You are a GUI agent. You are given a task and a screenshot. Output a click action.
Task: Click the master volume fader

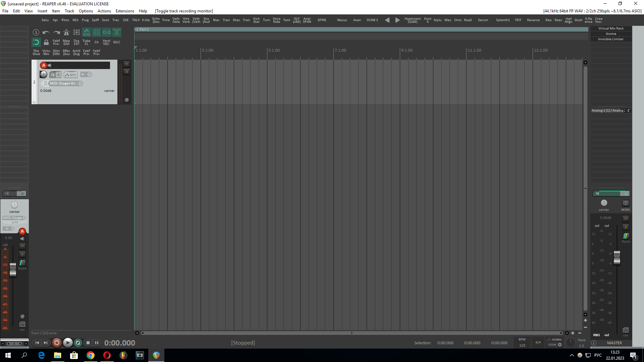click(x=617, y=257)
